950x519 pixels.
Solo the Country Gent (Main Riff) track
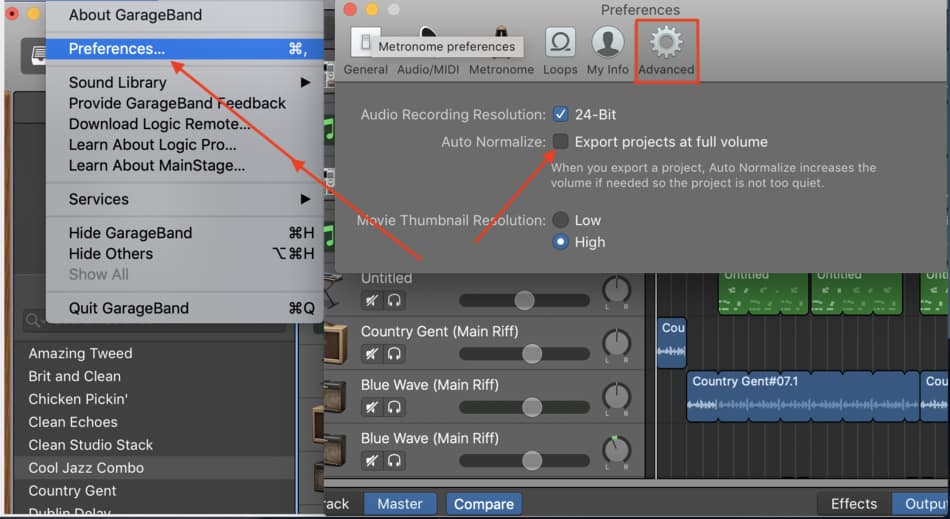pos(394,354)
